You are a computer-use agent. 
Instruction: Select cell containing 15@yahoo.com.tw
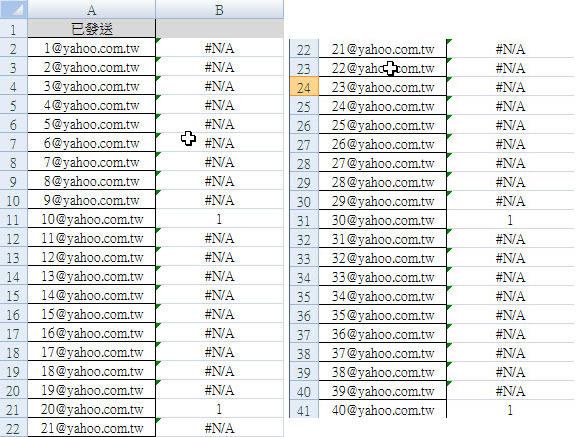(x=92, y=314)
